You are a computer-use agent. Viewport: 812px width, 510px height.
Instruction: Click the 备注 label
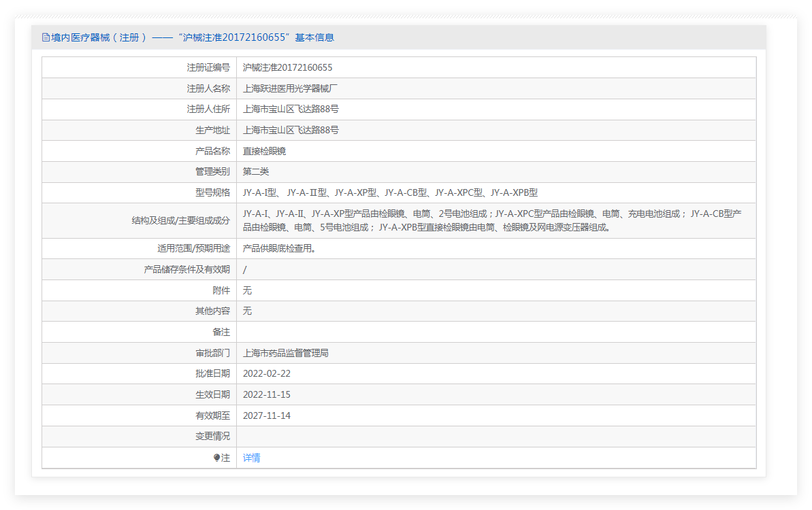(x=221, y=332)
